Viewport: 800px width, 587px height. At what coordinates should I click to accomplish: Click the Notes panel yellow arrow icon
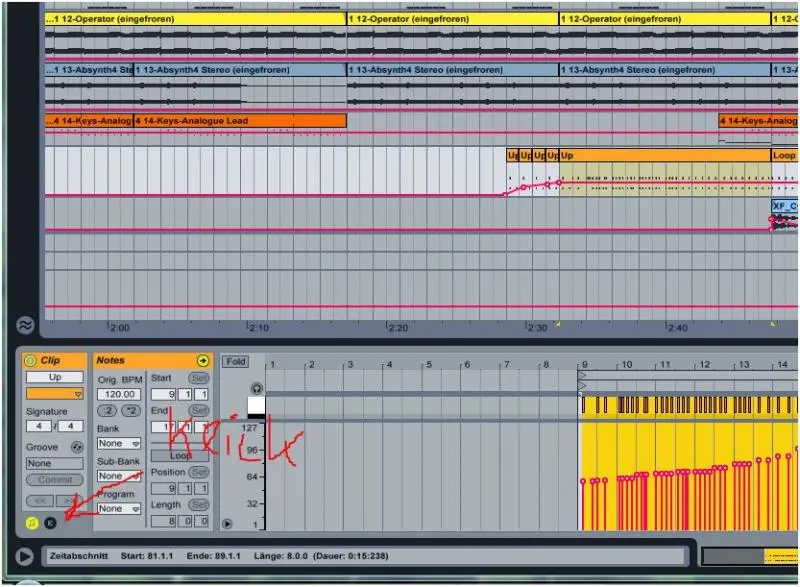coord(204,360)
